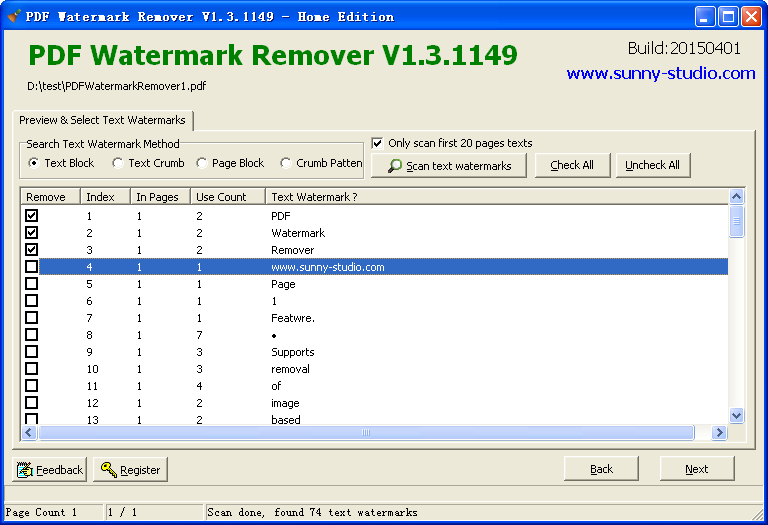768x525 pixels.
Task: Click the Back button
Action: click(601, 469)
